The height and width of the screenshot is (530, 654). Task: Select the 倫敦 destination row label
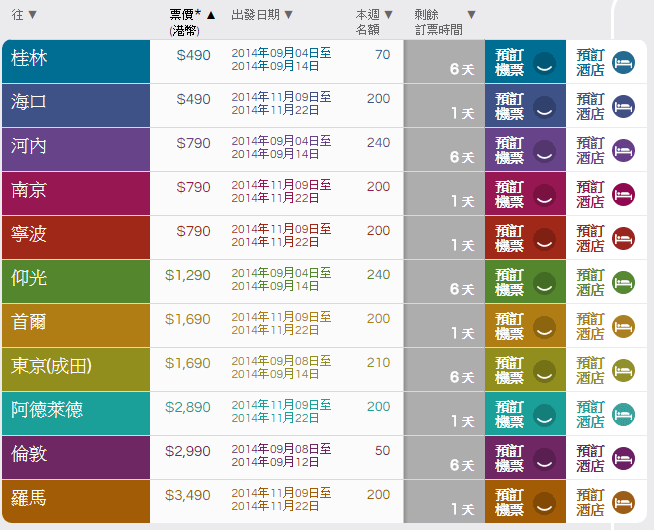tap(30, 454)
